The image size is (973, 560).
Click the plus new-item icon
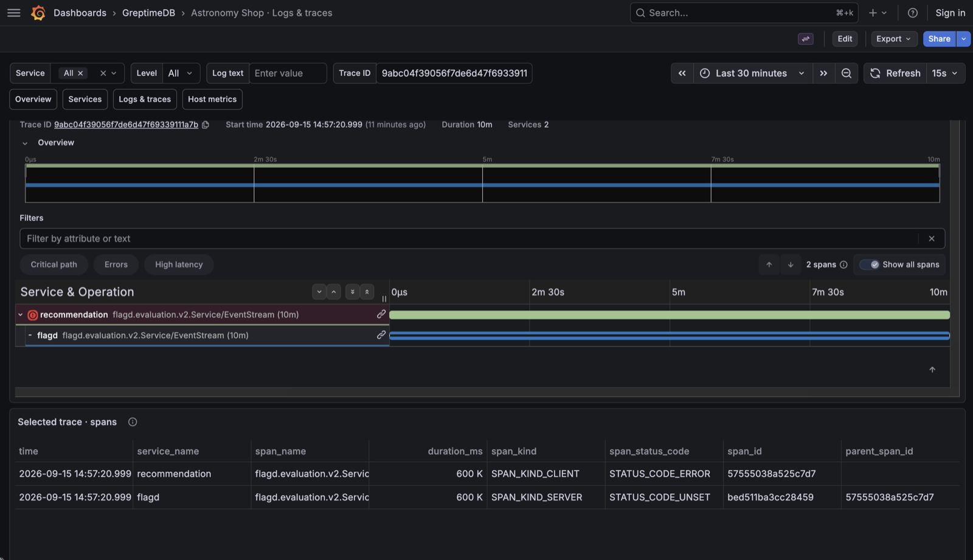873,13
